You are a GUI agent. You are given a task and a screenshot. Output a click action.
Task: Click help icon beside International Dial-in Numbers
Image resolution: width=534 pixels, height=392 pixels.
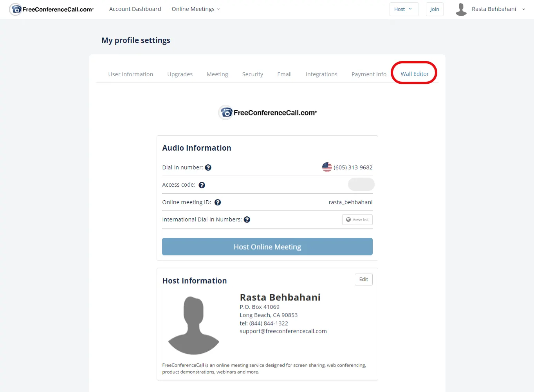coord(247,219)
